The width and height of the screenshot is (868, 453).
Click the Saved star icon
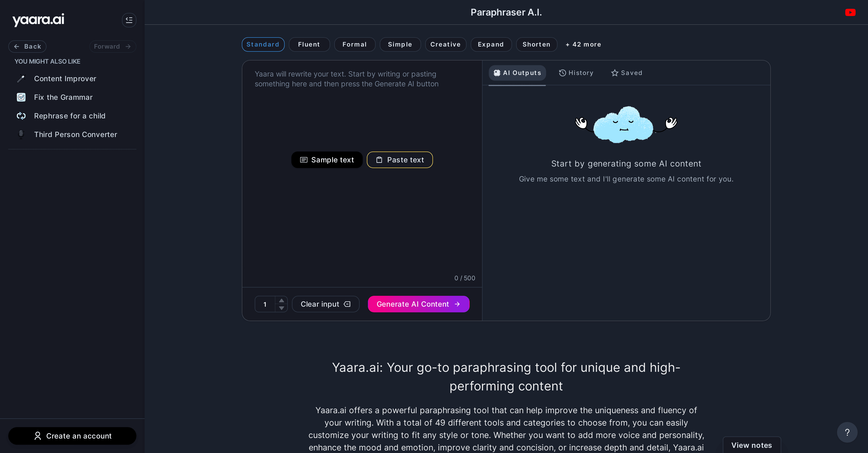[x=615, y=72]
